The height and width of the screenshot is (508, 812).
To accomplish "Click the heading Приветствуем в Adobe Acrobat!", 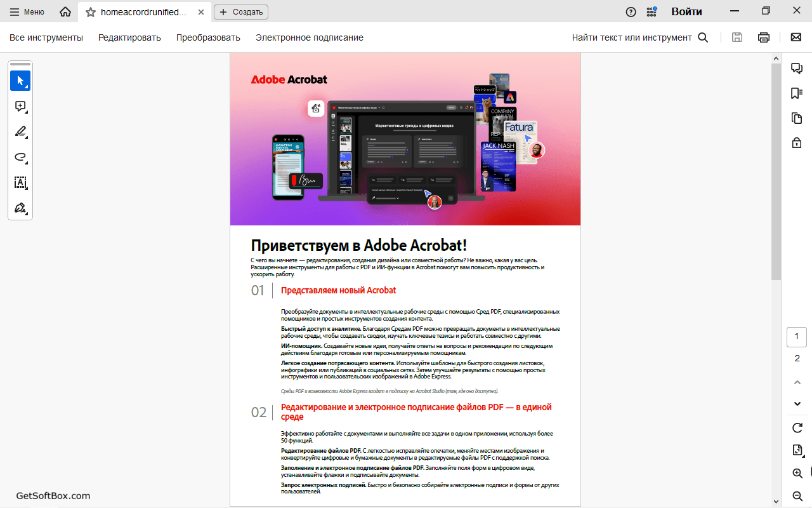I will [x=359, y=245].
